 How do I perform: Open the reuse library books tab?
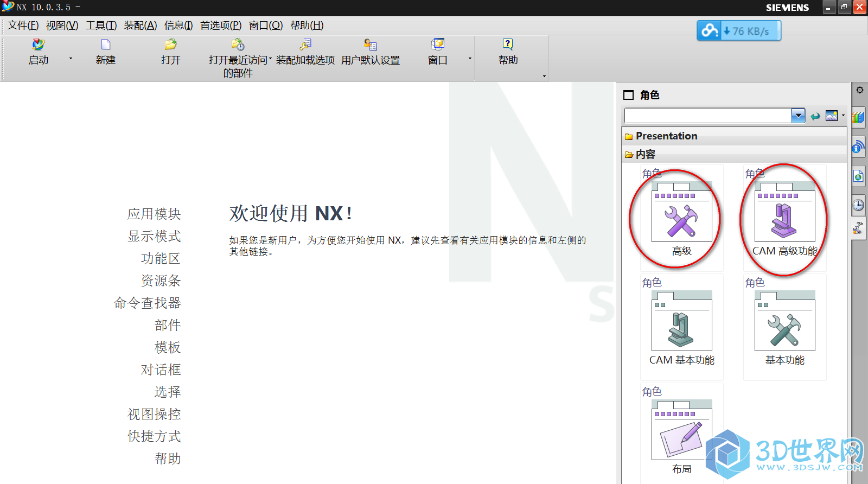[858, 117]
